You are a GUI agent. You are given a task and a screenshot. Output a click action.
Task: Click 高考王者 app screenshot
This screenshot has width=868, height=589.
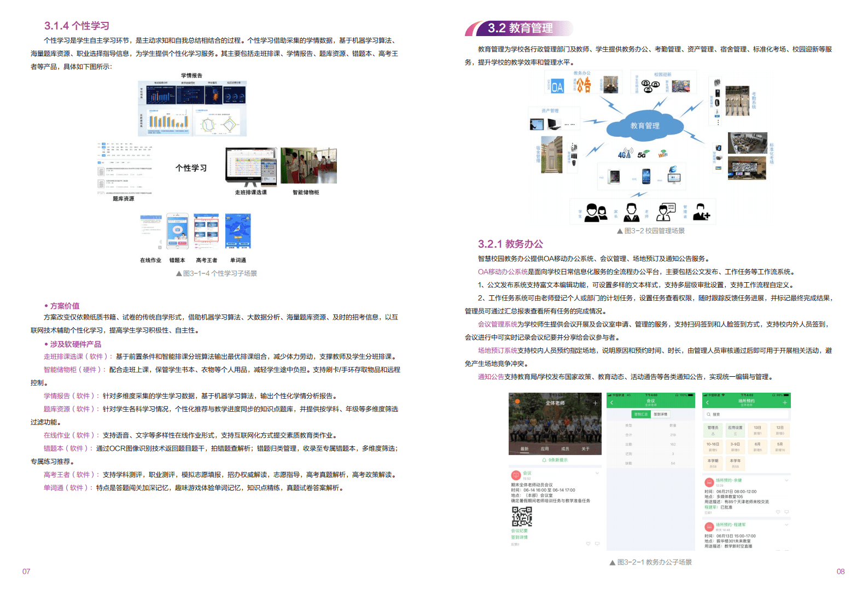tap(206, 231)
